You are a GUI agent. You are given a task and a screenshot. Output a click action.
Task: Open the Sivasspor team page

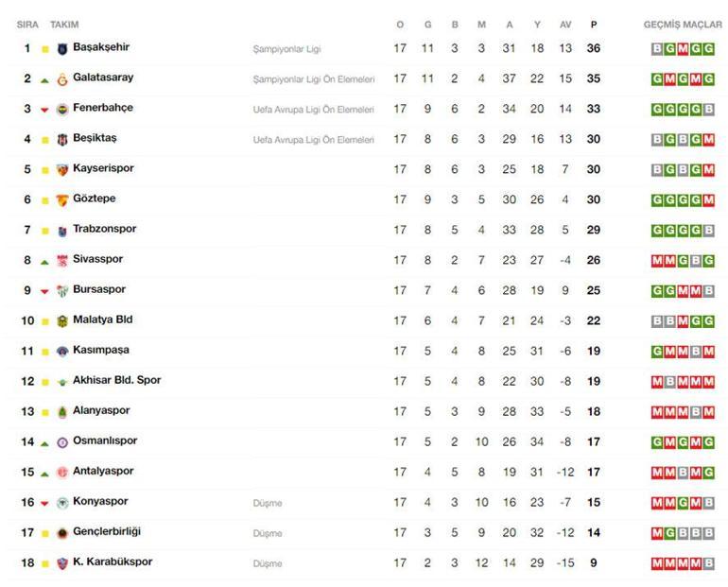[x=97, y=259]
